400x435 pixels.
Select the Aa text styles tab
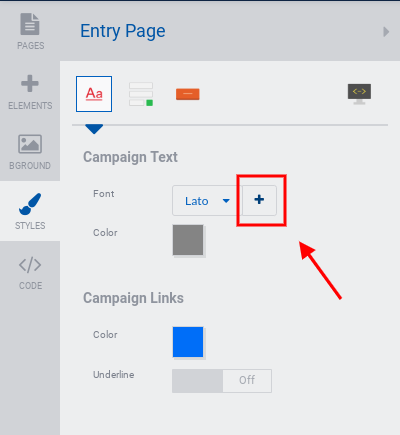click(94, 94)
